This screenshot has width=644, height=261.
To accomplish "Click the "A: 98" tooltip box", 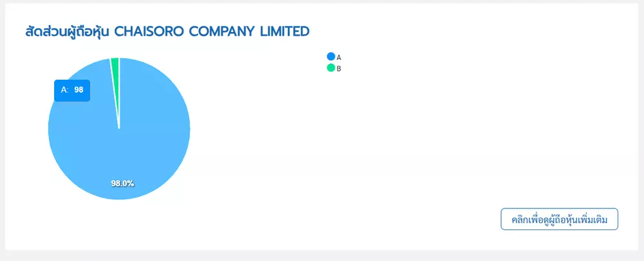I will [71, 90].
